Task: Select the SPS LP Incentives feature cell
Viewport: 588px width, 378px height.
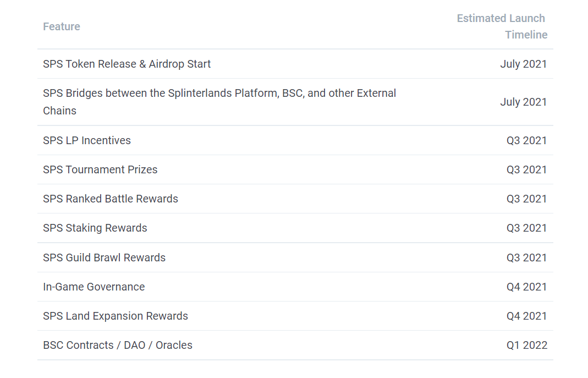Action: point(87,140)
